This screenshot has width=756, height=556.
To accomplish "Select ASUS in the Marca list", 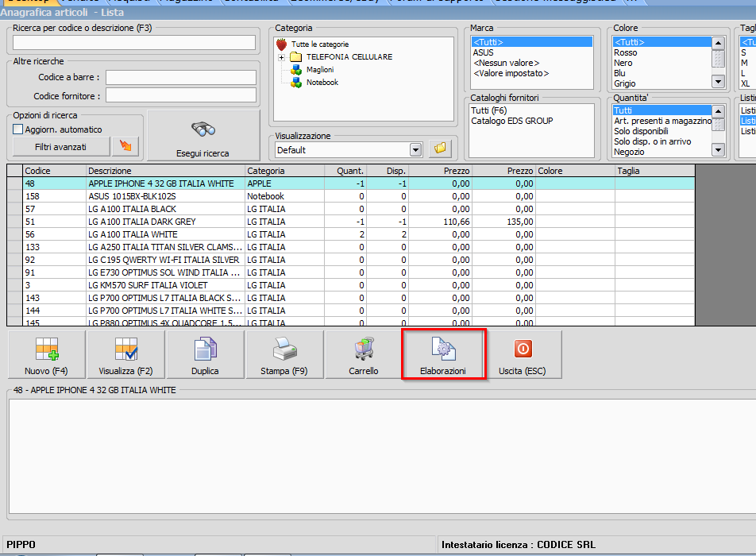I will click(532, 52).
